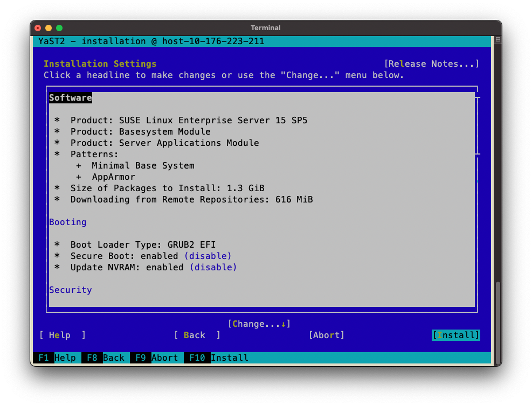Disable Update NVRAM via its link

click(213, 267)
